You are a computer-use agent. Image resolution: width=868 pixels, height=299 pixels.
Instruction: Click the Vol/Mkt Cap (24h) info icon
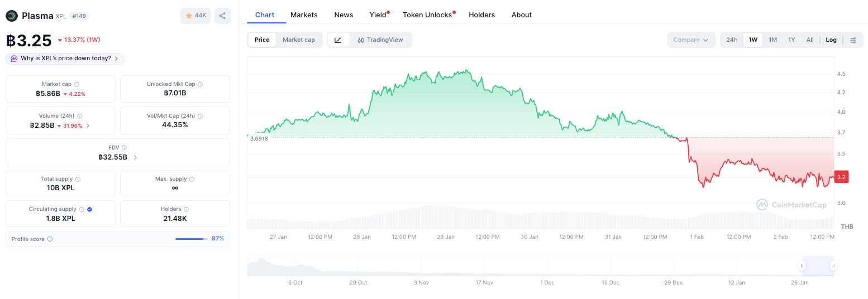[x=200, y=116]
